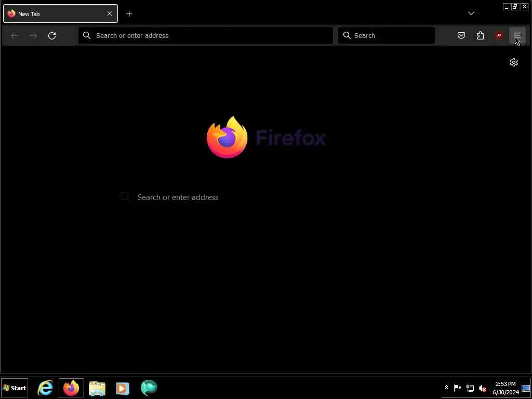Image resolution: width=532 pixels, height=399 pixels.
Task: Open the Extensions puzzle-piece menu
Action: tap(480, 35)
